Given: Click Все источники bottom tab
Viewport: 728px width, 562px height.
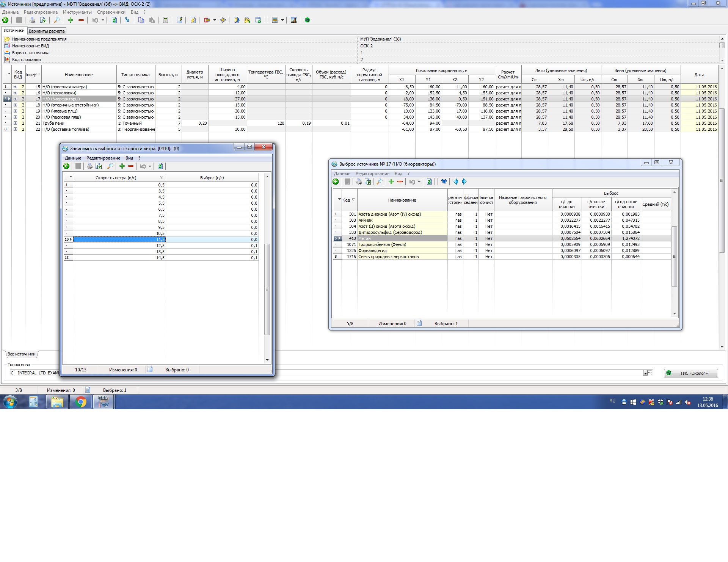Looking at the screenshot, I should coord(21,354).
